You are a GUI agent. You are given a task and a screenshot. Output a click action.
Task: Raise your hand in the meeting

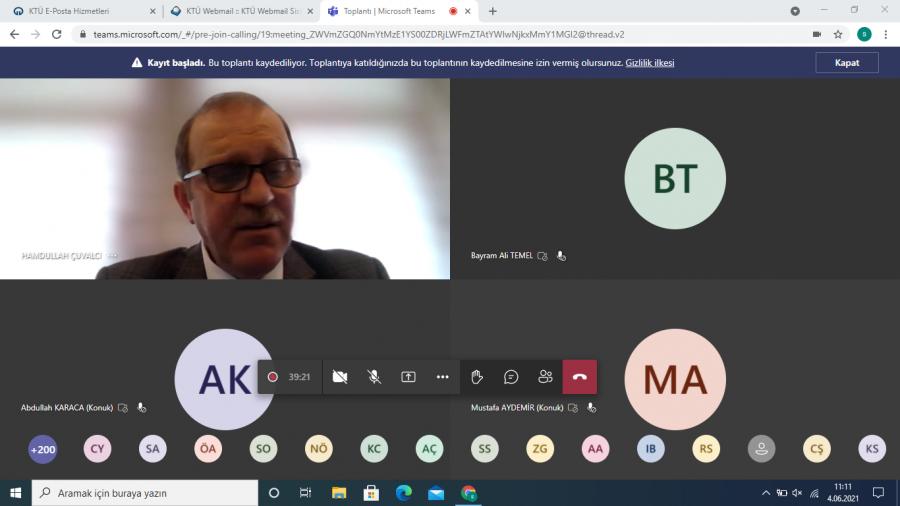[x=477, y=377]
